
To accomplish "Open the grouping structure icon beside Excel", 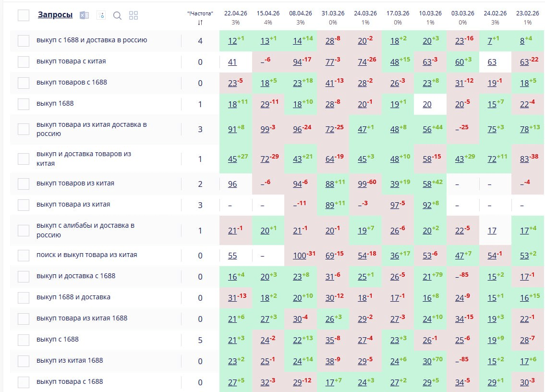I will [101, 15].
